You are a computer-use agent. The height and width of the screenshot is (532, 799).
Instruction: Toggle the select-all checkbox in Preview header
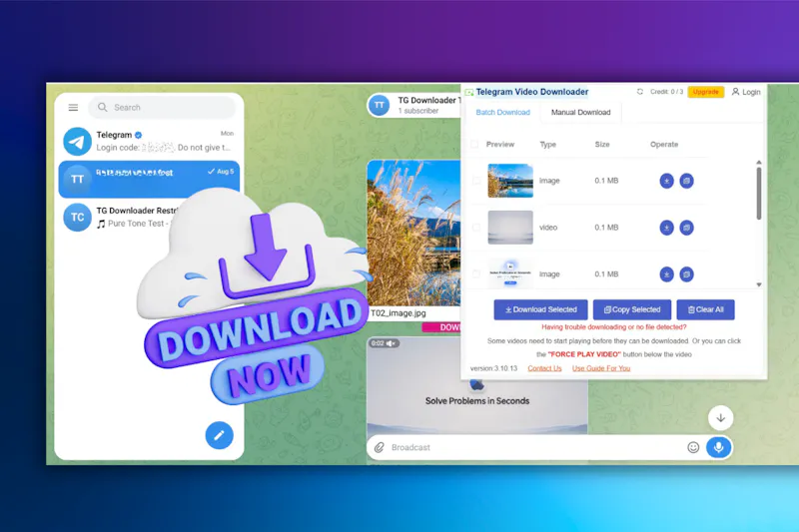pos(474,145)
